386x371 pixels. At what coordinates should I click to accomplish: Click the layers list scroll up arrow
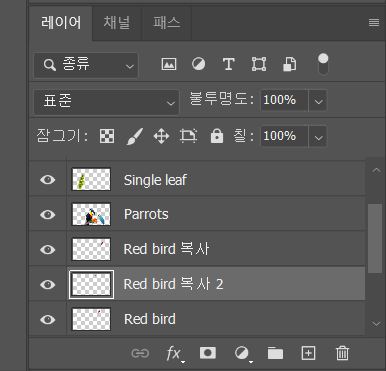[376, 170]
